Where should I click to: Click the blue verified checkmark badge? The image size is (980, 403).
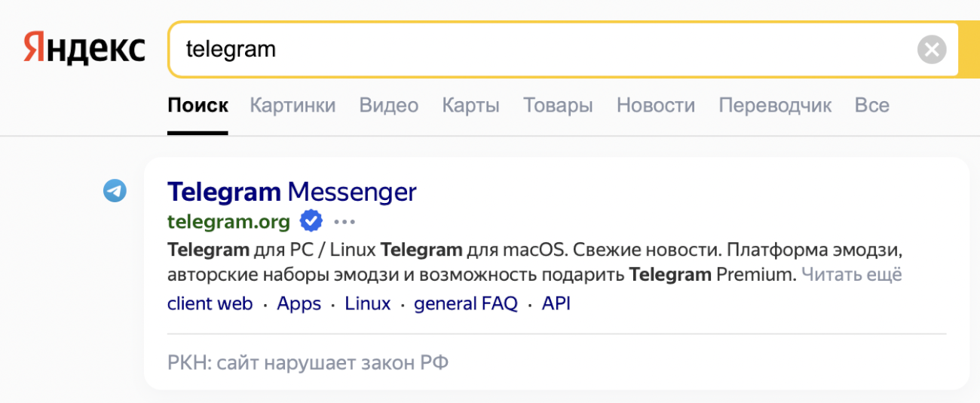click(x=311, y=221)
